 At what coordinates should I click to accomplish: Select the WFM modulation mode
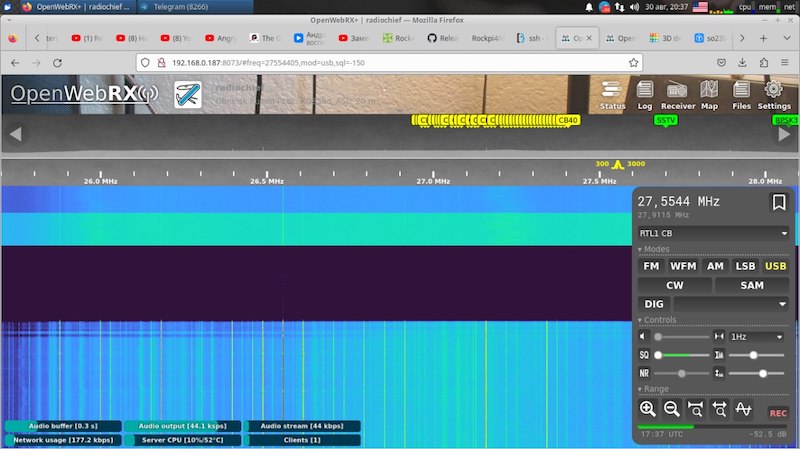tap(683, 266)
